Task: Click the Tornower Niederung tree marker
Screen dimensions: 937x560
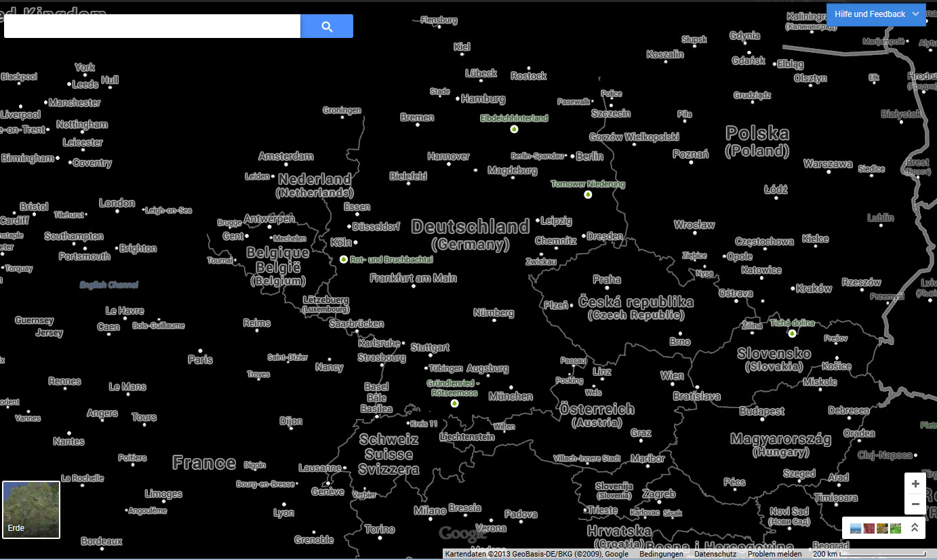Action: 588,195
